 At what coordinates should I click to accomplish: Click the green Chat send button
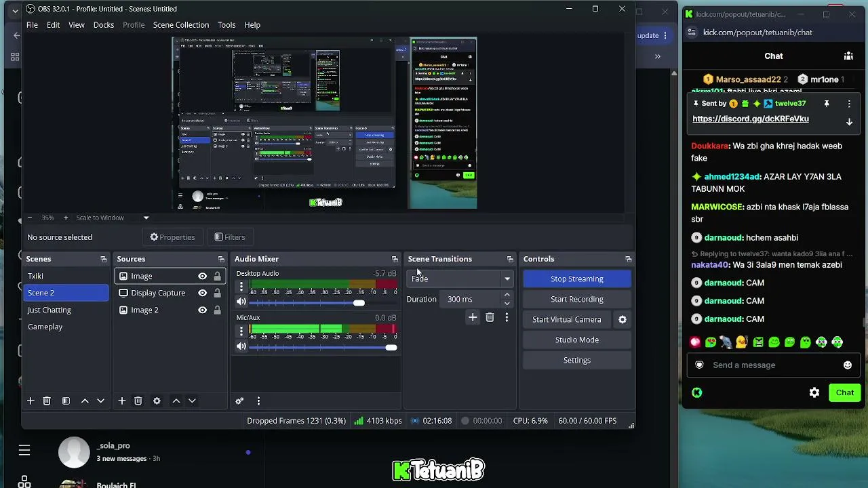845,392
